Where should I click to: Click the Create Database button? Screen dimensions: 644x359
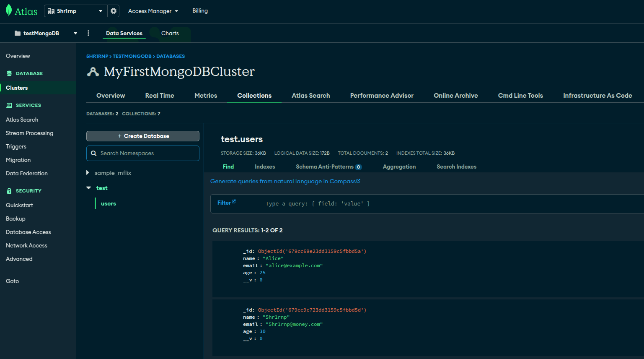point(143,136)
